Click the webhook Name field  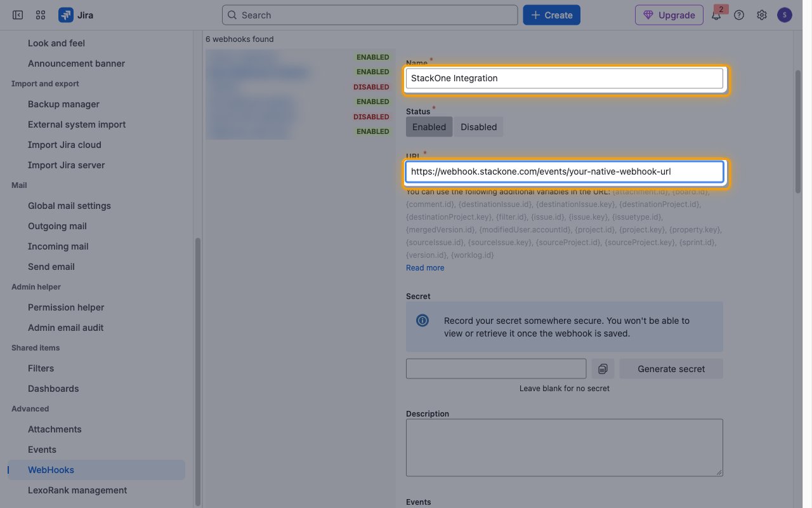point(565,79)
